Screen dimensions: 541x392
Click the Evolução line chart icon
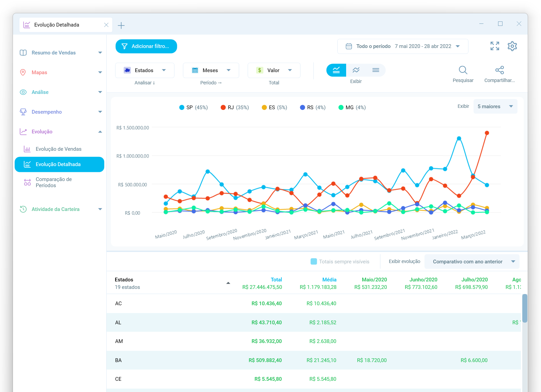(x=23, y=132)
